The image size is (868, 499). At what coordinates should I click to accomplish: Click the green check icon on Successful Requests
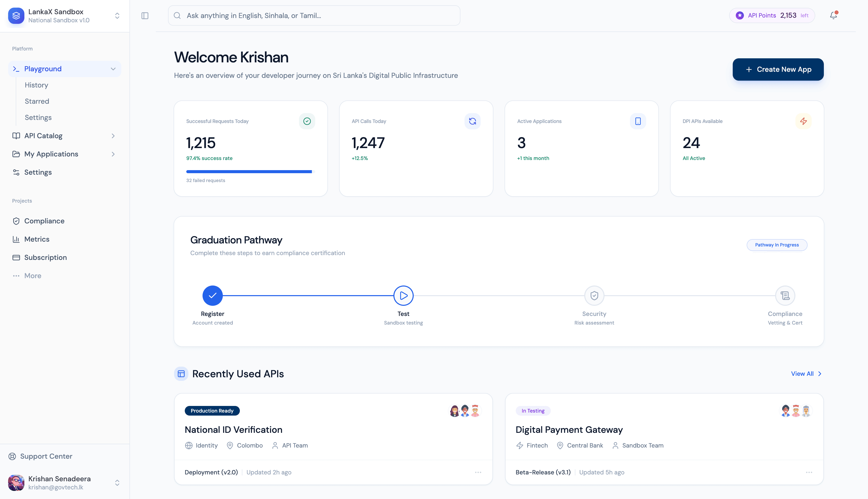click(x=307, y=121)
